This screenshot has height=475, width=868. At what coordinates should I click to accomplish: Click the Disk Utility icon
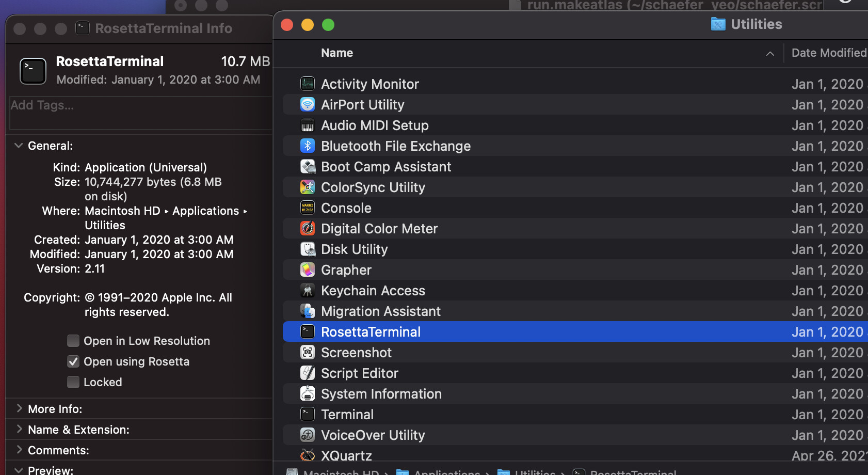point(308,249)
